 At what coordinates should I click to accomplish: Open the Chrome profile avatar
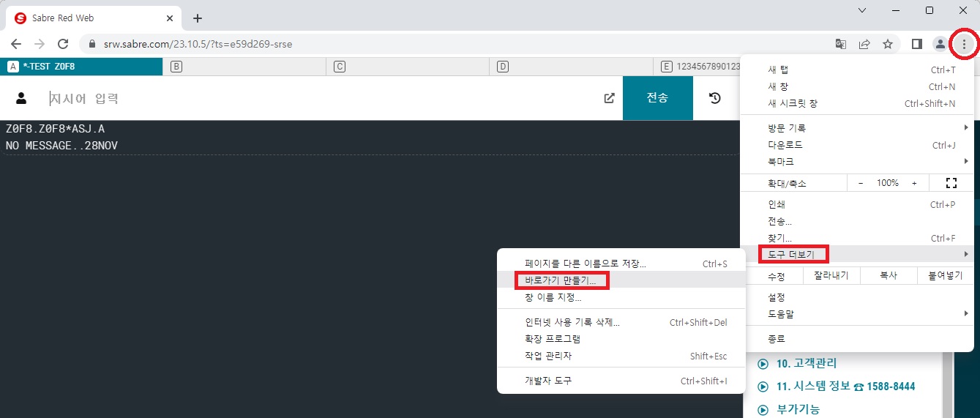point(940,44)
